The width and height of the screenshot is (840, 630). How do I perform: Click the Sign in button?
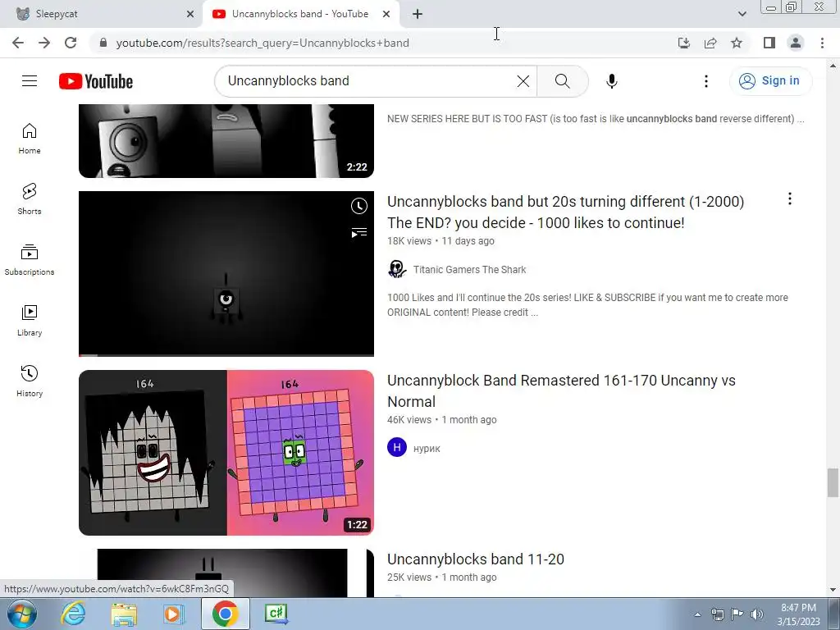pyautogui.click(x=770, y=81)
